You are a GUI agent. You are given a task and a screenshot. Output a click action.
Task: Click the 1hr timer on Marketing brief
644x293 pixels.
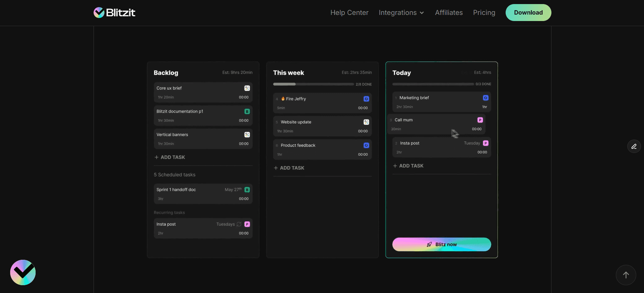485,107
